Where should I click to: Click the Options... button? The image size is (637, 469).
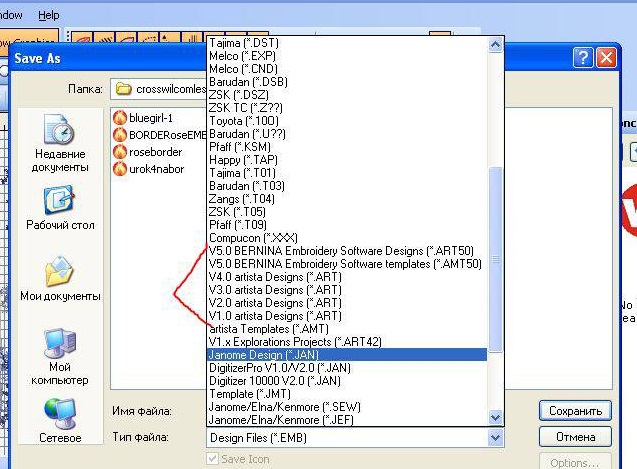(575, 462)
